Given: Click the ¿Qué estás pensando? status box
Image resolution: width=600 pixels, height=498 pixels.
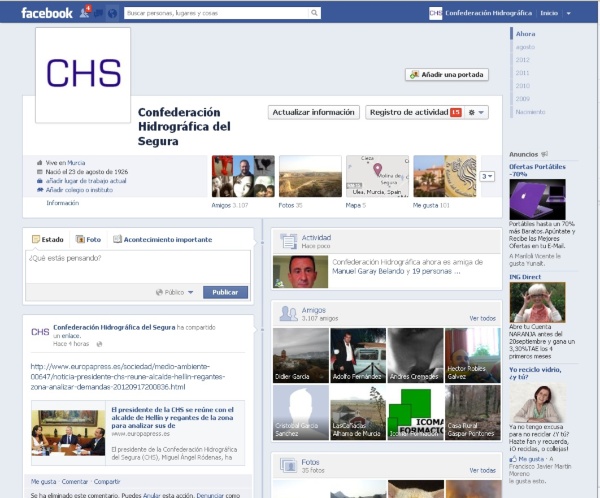Looking at the screenshot, I should pyautogui.click(x=138, y=267).
